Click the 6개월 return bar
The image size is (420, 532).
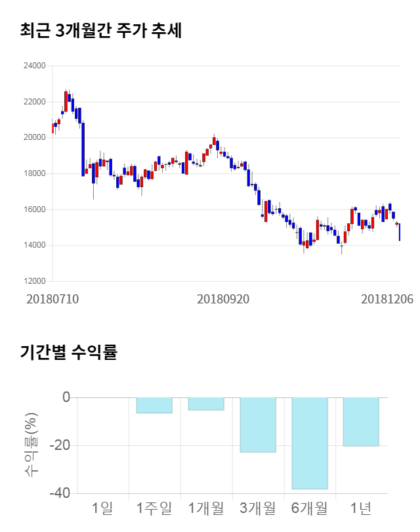click(x=309, y=443)
